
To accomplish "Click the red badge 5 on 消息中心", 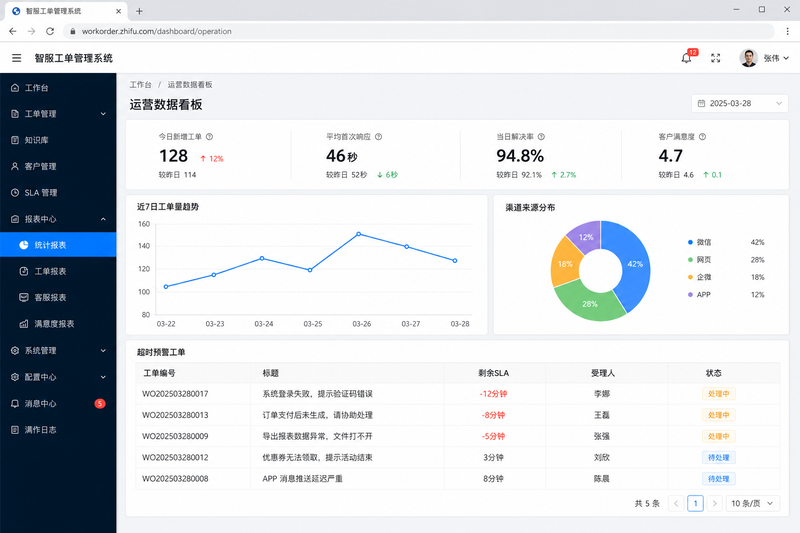I will point(100,403).
